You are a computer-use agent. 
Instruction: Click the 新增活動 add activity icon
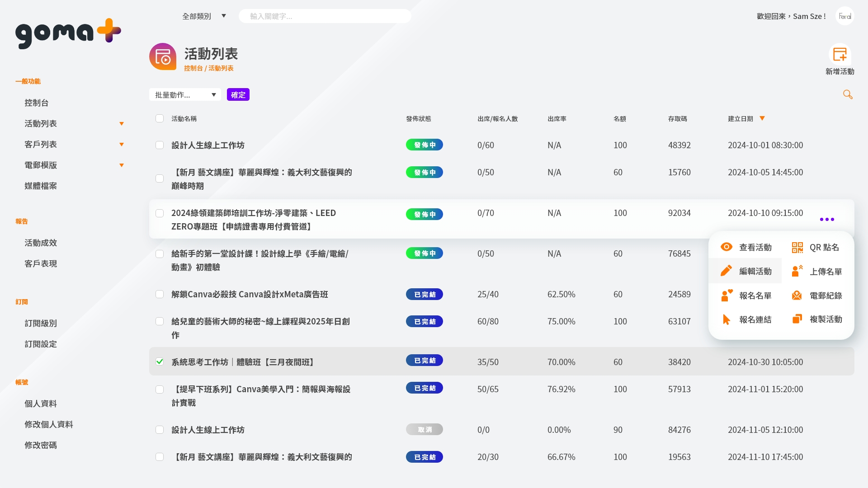click(840, 55)
